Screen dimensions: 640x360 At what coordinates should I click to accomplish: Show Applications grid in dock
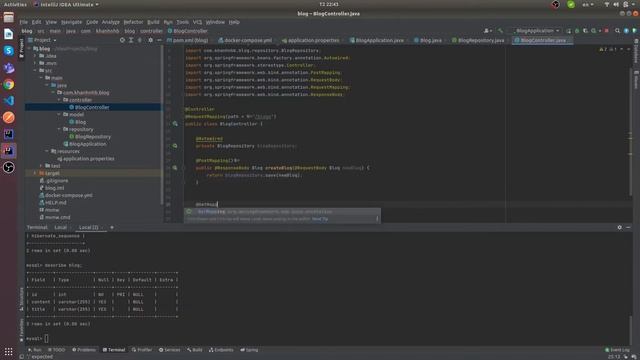(x=9, y=351)
